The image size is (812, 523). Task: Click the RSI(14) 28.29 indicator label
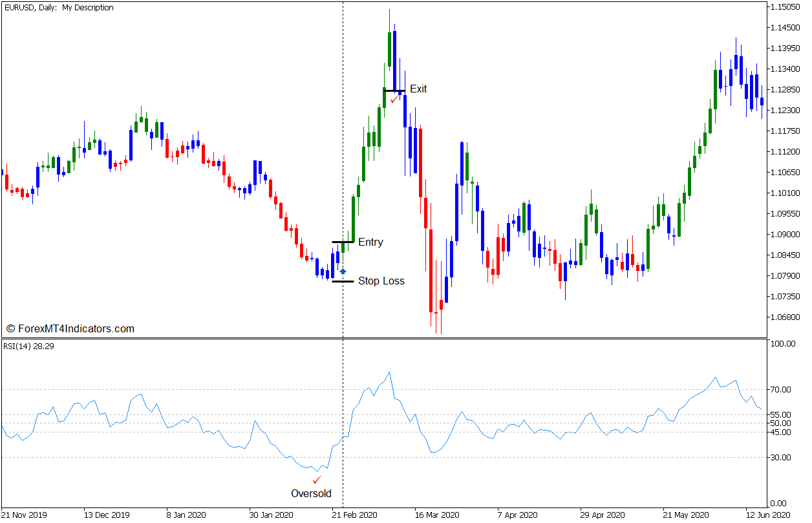click(29, 346)
